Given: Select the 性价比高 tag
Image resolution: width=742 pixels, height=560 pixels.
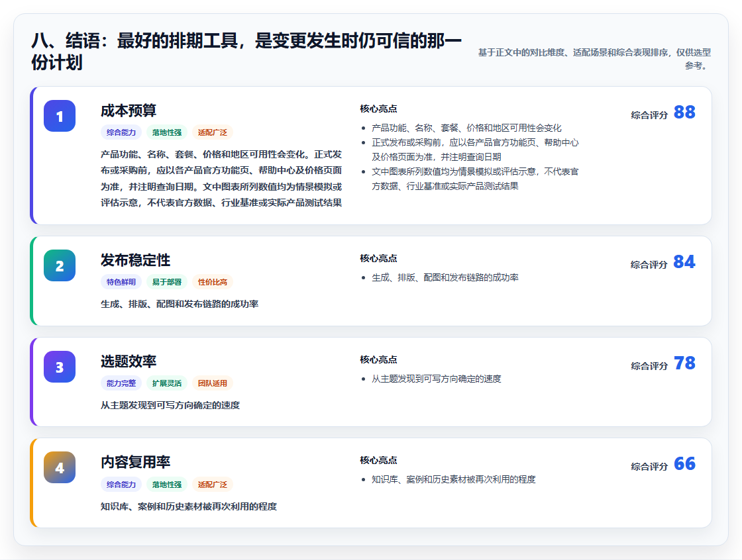Looking at the screenshot, I should (x=213, y=282).
